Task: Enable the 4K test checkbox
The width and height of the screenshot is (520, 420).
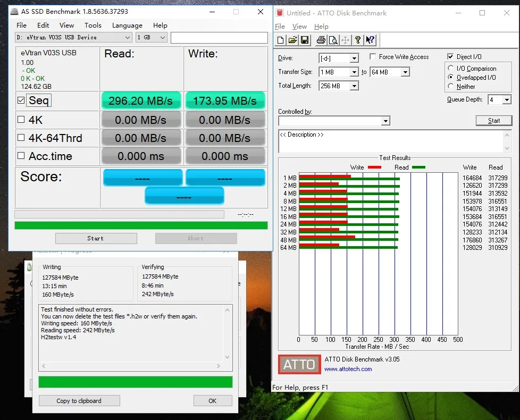Action: tap(21, 120)
